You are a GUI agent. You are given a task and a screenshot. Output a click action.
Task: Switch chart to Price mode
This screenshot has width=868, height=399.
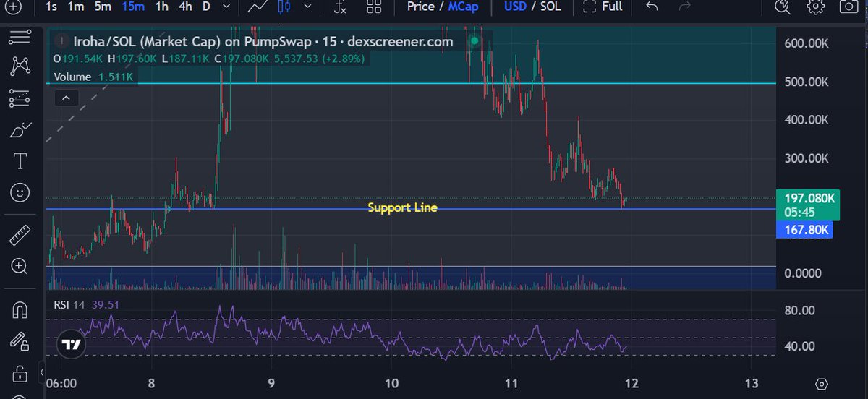click(421, 7)
